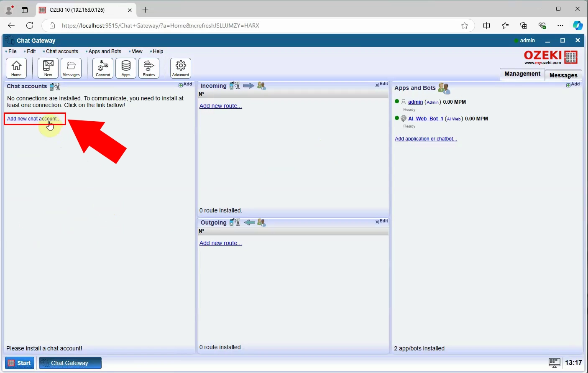Image resolution: width=588 pixels, height=373 pixels.
Task: Add this page to favorites star
Action: pos(465,26)
